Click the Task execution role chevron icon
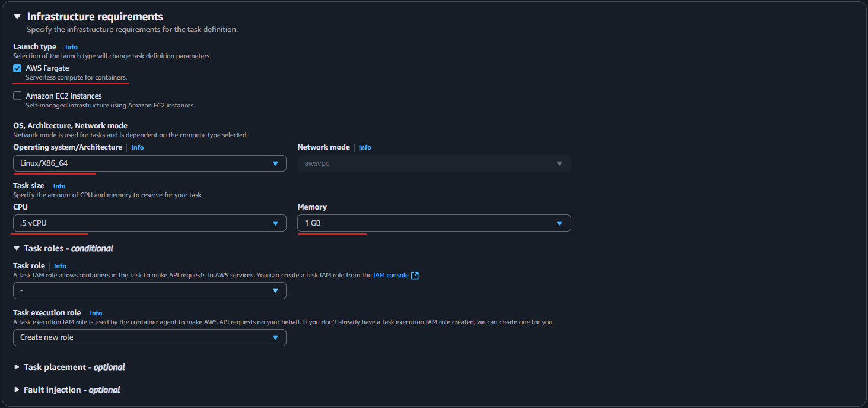The image size is (868, 408). click(x=275, y=337)
